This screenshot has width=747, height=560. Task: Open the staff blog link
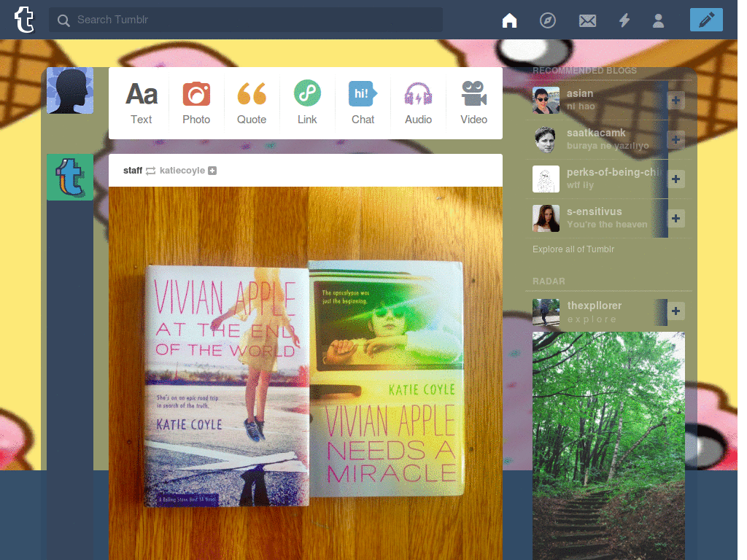[133, 171]
